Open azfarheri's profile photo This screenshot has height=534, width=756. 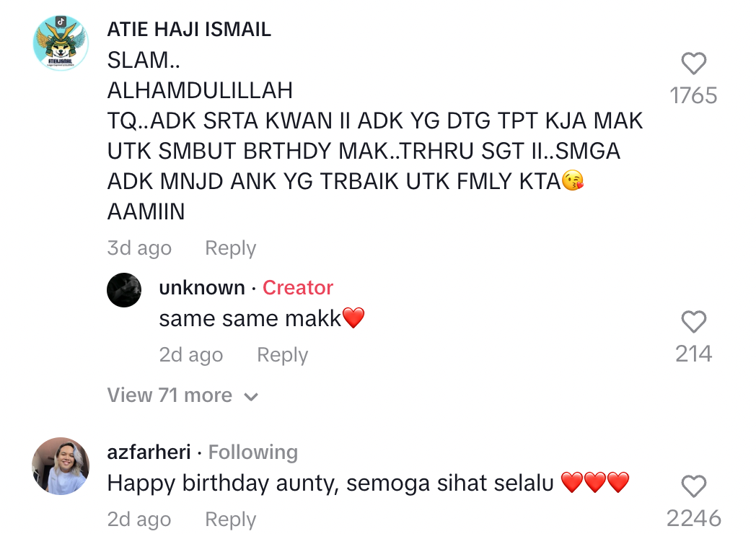(x=61, y=466)
